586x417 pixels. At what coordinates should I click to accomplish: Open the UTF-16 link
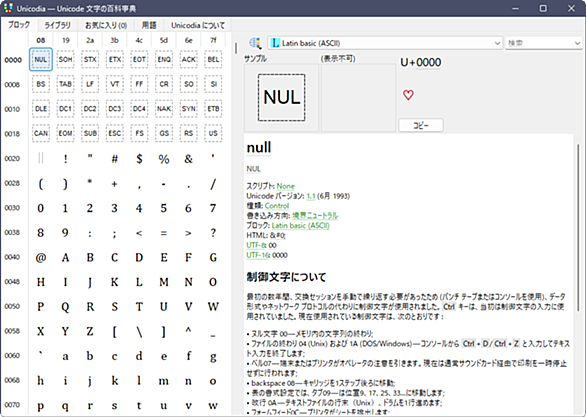coord(258,255)
